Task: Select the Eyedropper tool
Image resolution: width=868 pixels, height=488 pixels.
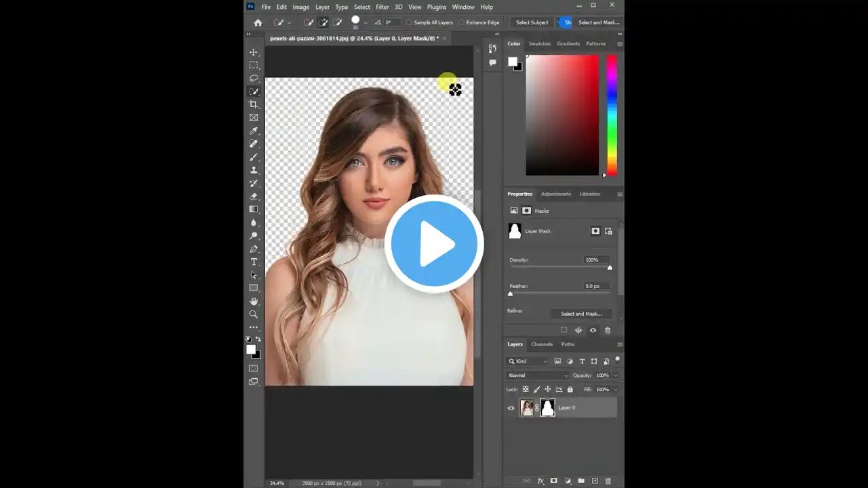Action: [254, 131]
